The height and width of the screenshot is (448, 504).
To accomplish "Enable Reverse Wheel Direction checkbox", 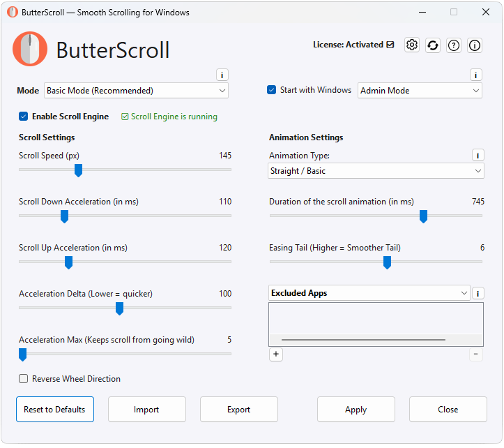I will tap(24, 379).
